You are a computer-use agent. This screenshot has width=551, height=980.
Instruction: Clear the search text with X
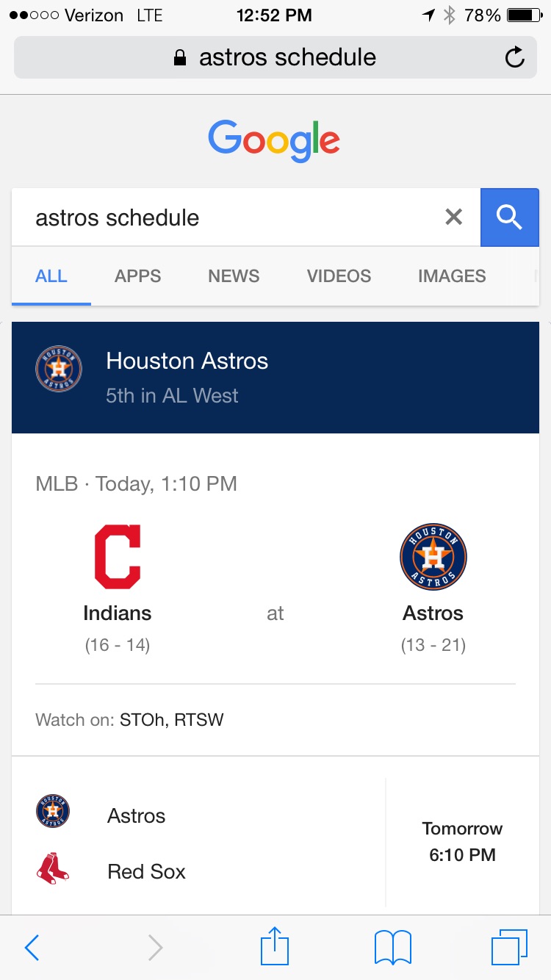454,217
